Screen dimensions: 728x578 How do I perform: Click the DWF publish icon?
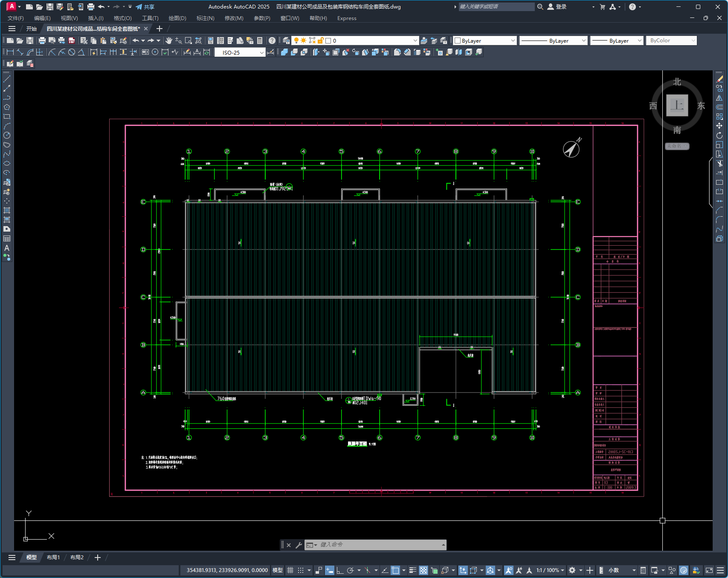tap(72, 41)
